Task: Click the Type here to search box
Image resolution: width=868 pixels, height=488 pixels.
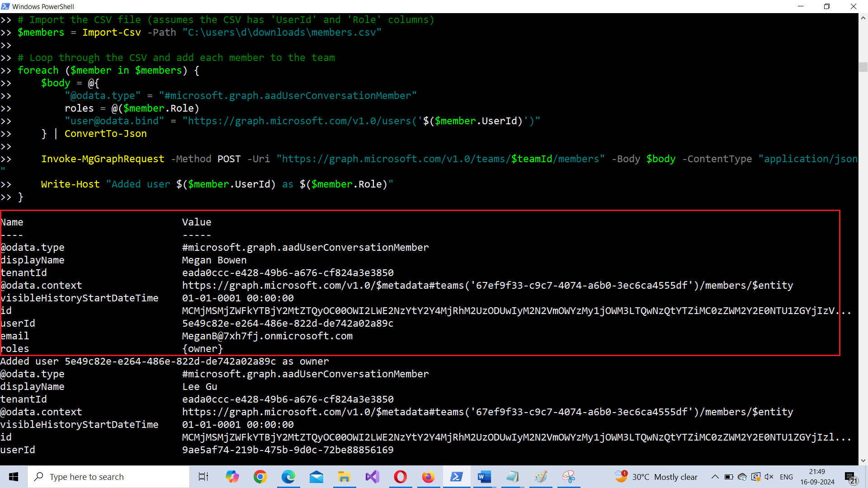Action: tap(108, 477)
